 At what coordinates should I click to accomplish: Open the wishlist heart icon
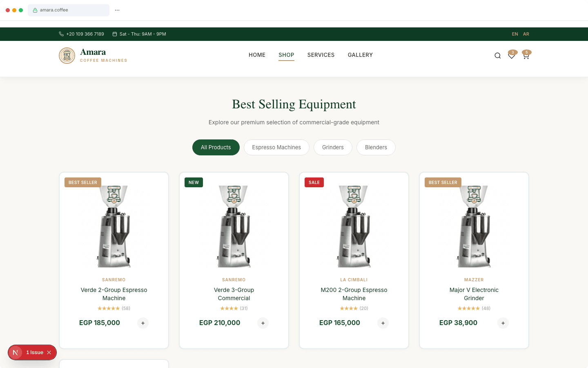coord(511,56)
